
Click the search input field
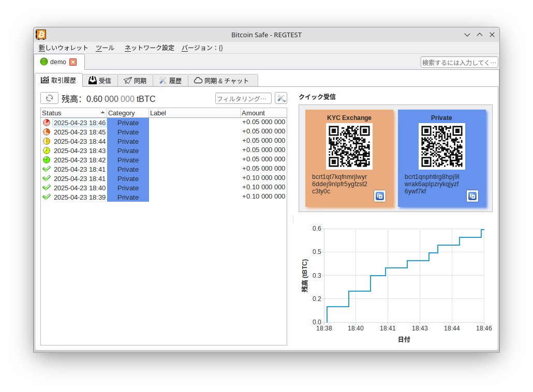click(x=459, y=63)
